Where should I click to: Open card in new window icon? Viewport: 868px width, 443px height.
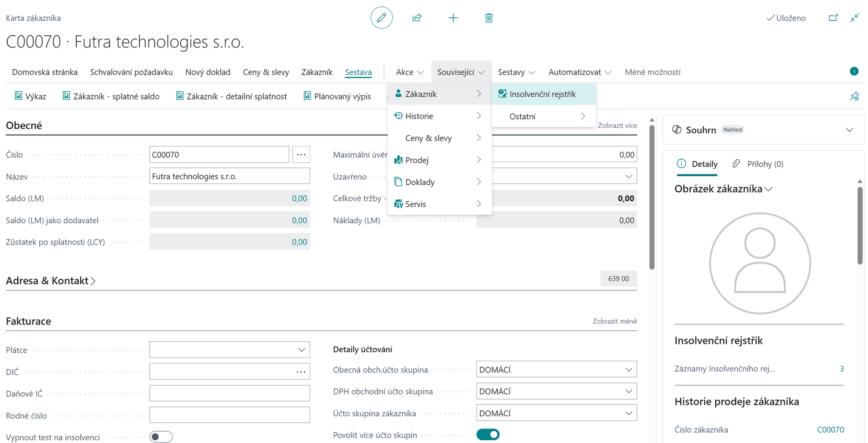coord(833,18)
